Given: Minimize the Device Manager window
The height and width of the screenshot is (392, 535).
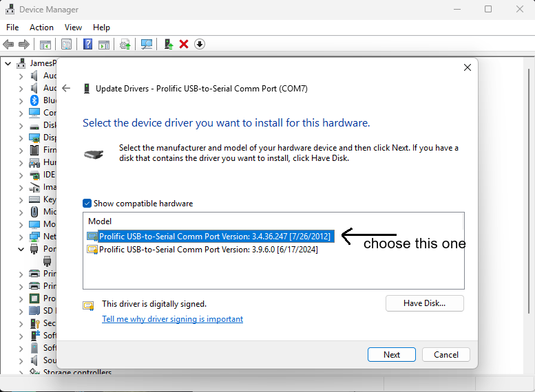Looking at the screenshot, I should (457, 9).
